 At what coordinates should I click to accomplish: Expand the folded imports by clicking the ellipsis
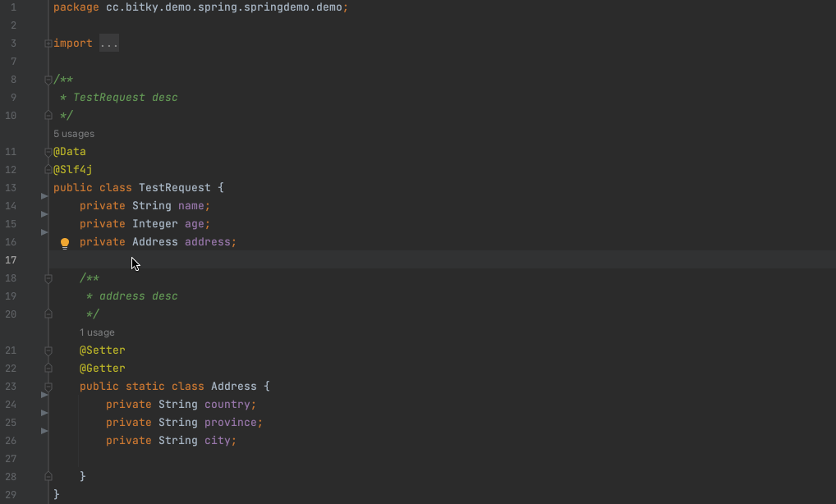109,43
